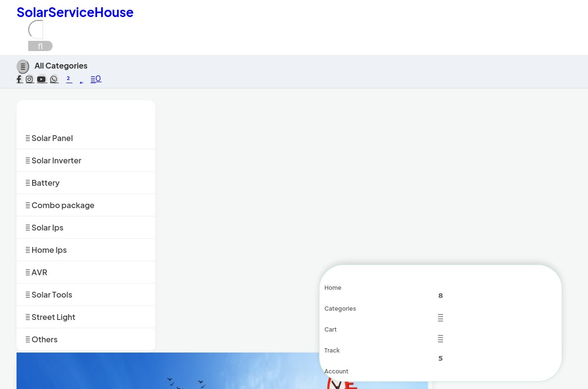Open Categories in the bottom nav

pos(340,309)
